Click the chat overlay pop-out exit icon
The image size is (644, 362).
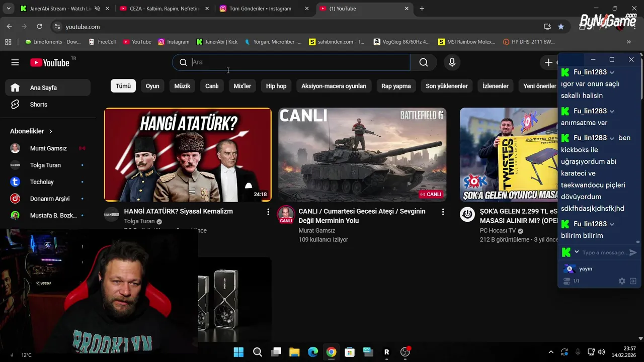(x=633, y=281)
